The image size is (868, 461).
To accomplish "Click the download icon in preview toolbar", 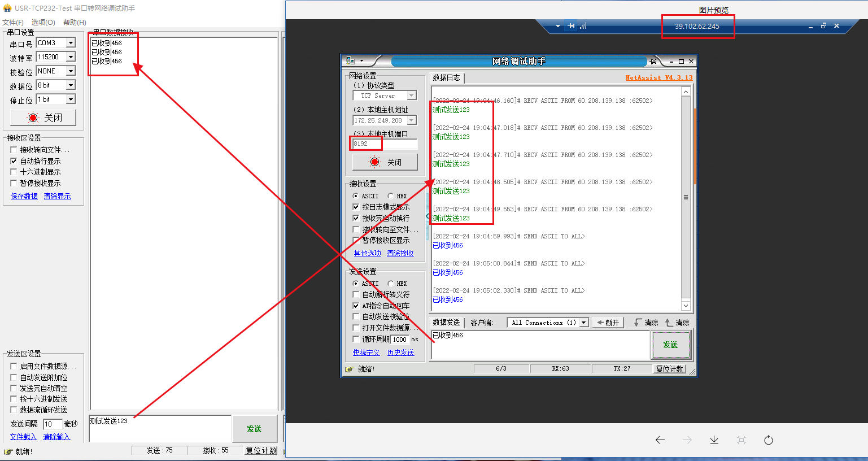I will click(714, 440).
